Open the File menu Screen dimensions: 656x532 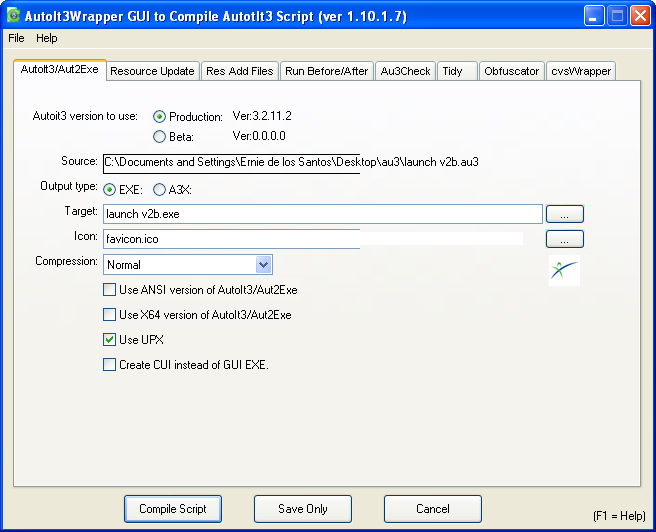(16, 38)
